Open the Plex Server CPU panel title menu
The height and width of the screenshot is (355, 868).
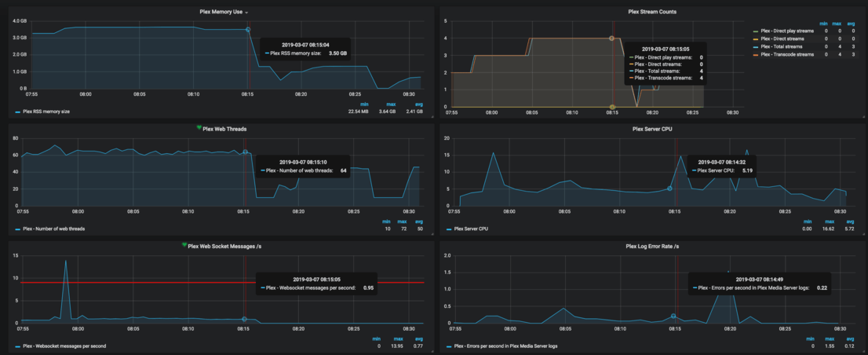[x=651, y=129]
